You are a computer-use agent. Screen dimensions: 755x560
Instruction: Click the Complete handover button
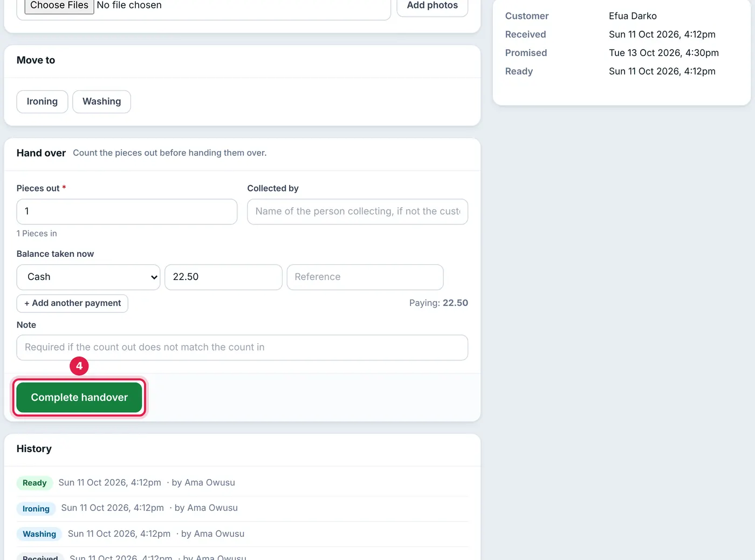[79, 398]
